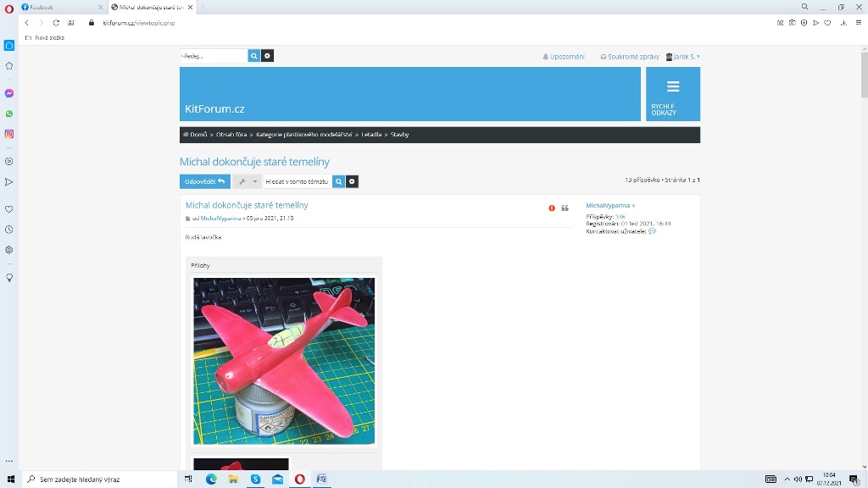Screen dimensions: 868x488
Task: Open the Letadla breadcrumb link
Action: click(x=371, y=135)
